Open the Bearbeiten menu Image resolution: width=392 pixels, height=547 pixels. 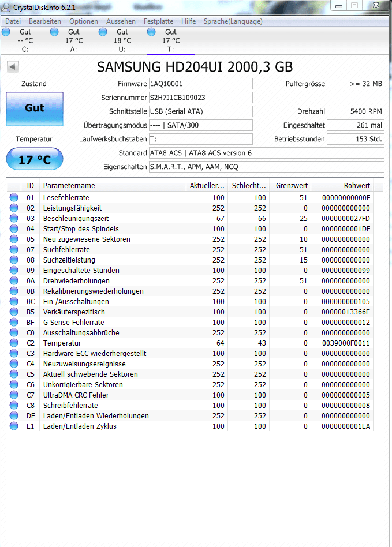pyautogui.click(x=44, y=21)
